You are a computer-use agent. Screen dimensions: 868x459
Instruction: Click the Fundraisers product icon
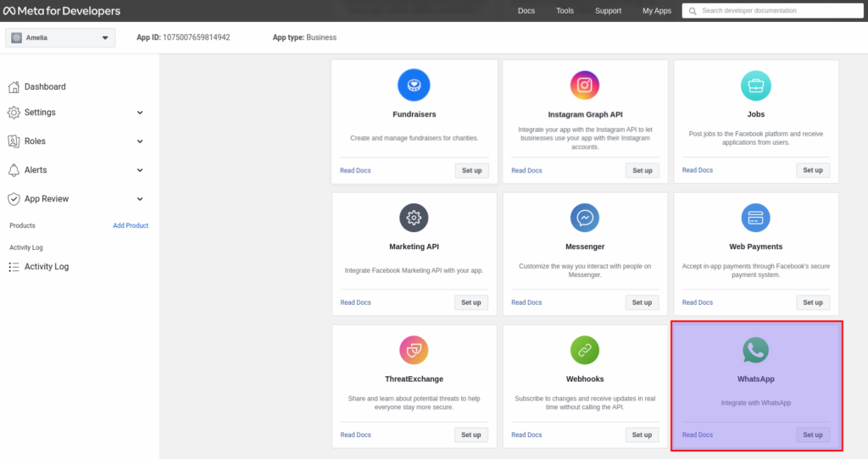(x=414, y=86)
